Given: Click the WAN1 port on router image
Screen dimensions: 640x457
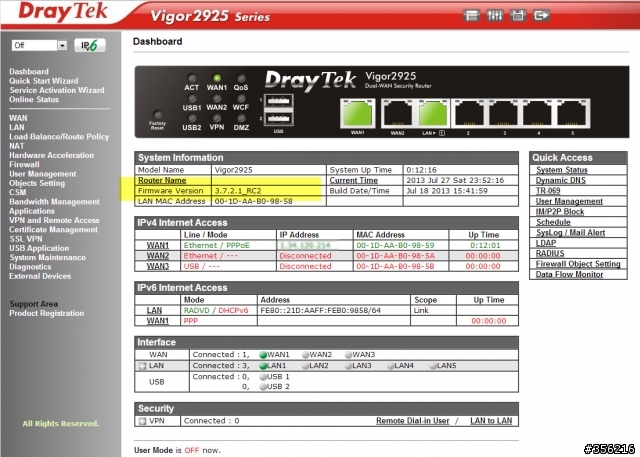Looking at the screenshot, I should [358, 113].
